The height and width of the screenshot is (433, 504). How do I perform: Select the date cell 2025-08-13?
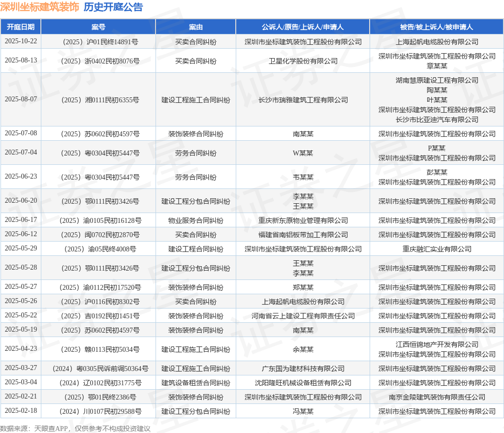coord(21,61)
